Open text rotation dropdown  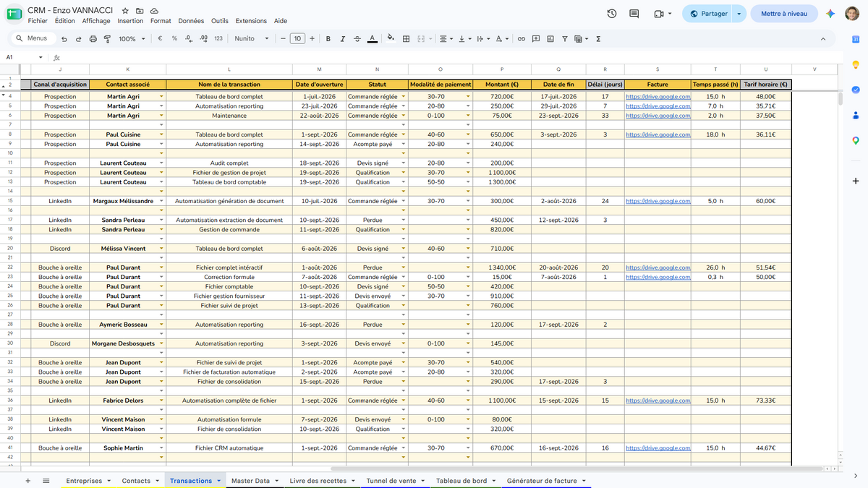coord(502,39)
